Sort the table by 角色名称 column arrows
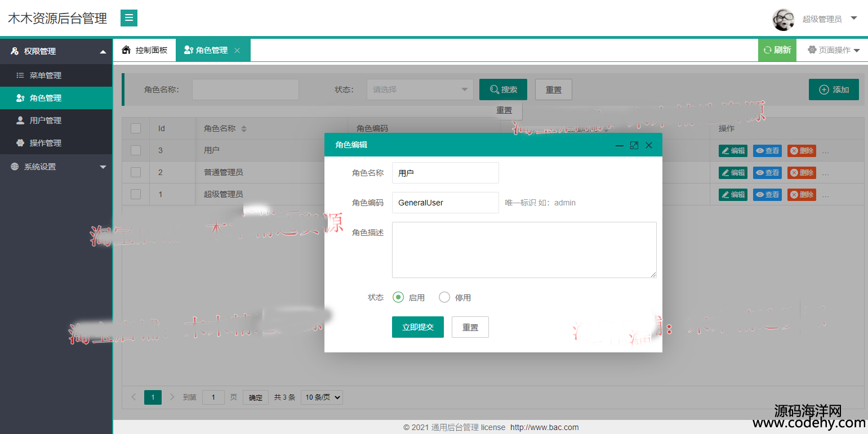Image resolution: width=868 pixels, height=434 pixels. (244, 129)
